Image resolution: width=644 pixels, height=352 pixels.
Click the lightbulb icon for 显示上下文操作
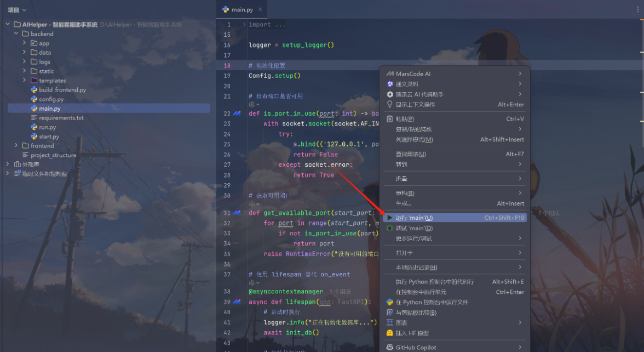pos(390,104)
